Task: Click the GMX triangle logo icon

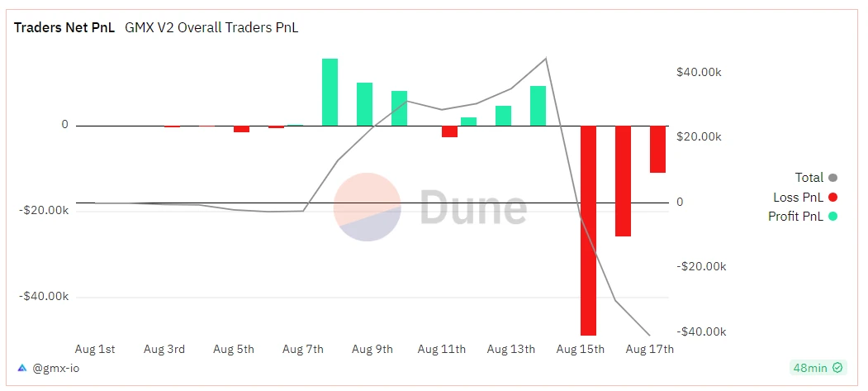Action: pos(21,368)
